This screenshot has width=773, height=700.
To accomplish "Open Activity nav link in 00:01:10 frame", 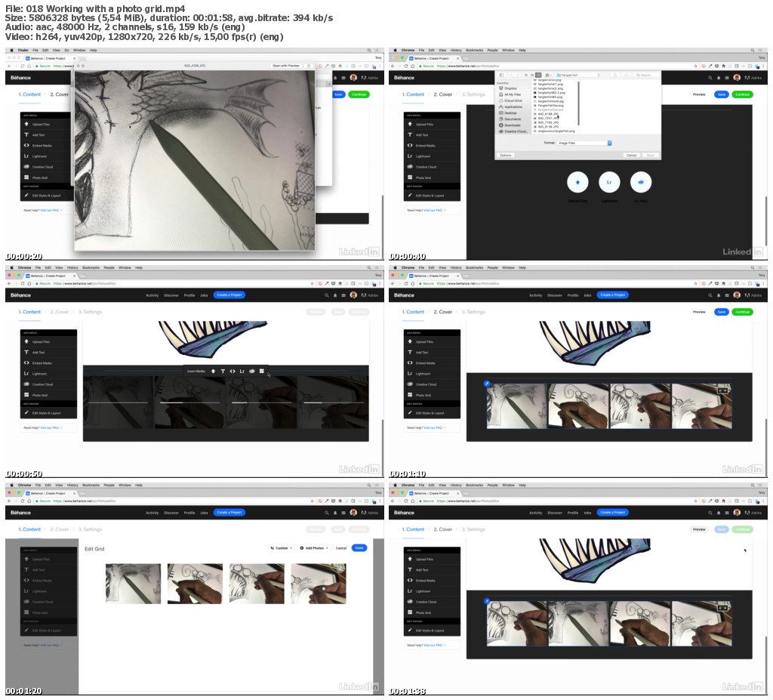I will (x=535, y=295).
